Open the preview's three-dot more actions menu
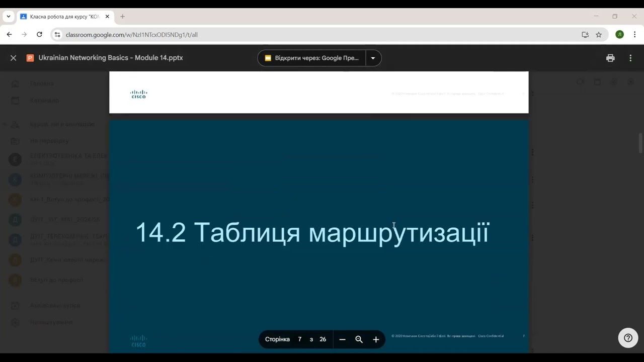The width and height of the screenshot is (644, 362). (x=630, y=58)
